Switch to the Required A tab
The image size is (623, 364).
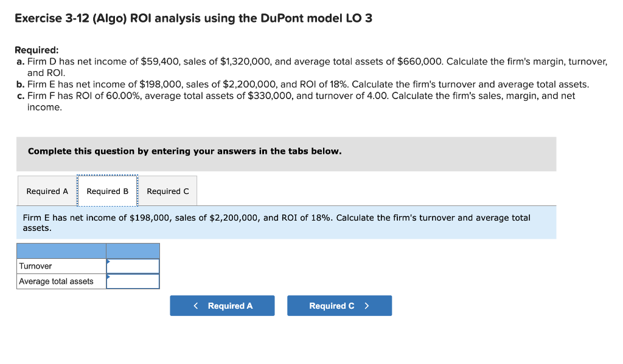coord(46,191)
